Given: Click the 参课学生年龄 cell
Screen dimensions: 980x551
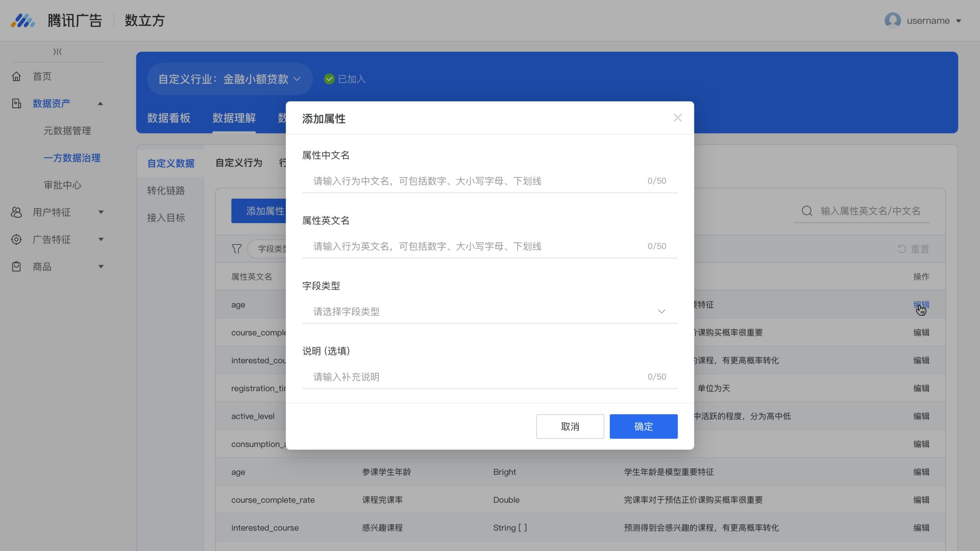Looking at the screenshot, I should pyautogui.click(x=386, y=472).
